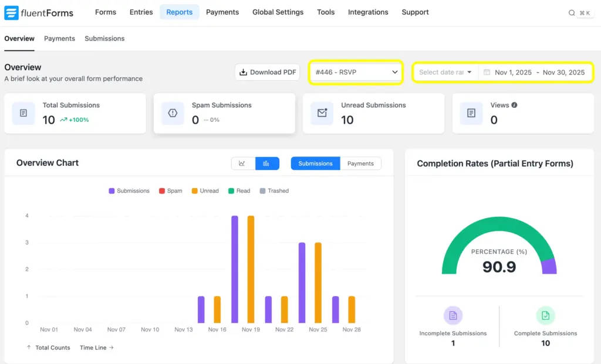Toggle the Submissions legend in the chart
The image size is (601, 364).
coord(129,190)
